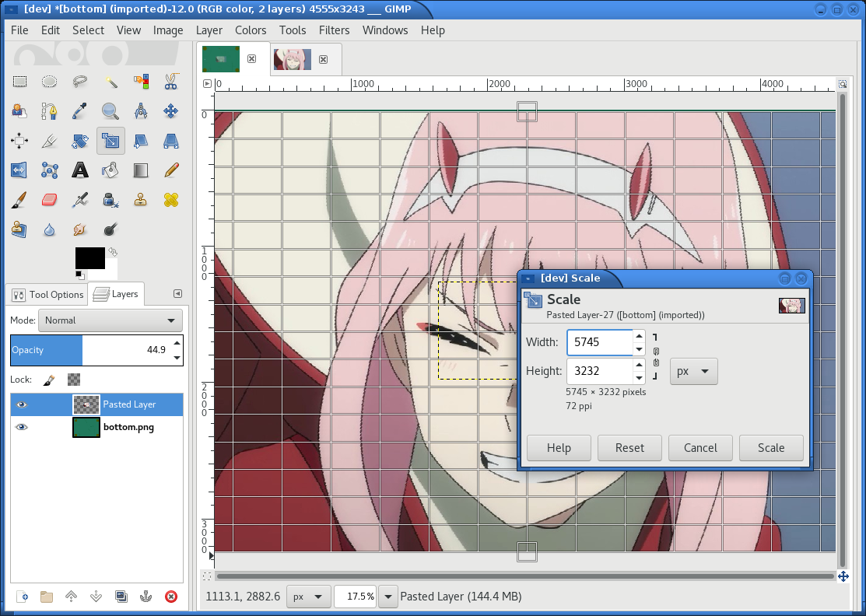This screenshot has height=616, width=866.
Task: Select the Blend gradient tool
Action: click(141, 170)
